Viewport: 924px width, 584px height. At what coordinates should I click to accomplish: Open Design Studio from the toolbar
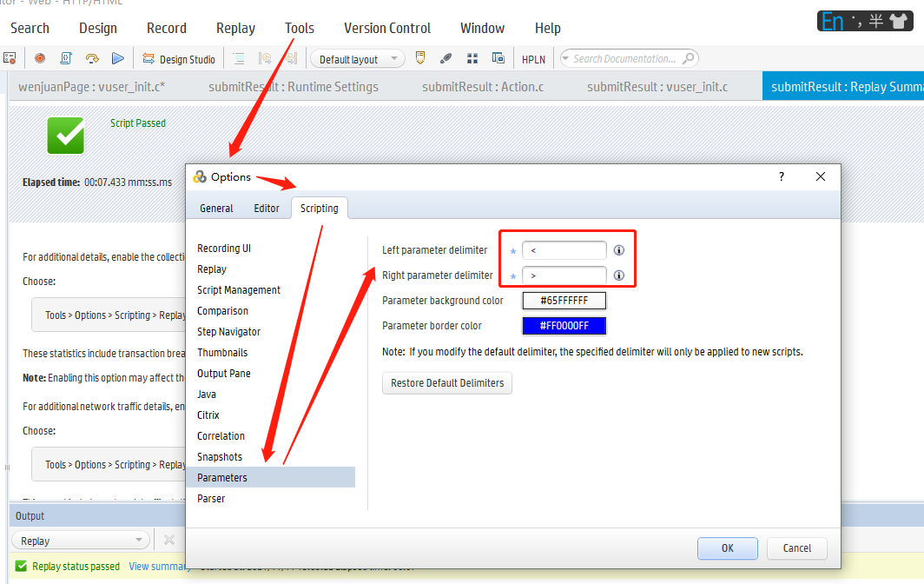click(x=179, y=58)
